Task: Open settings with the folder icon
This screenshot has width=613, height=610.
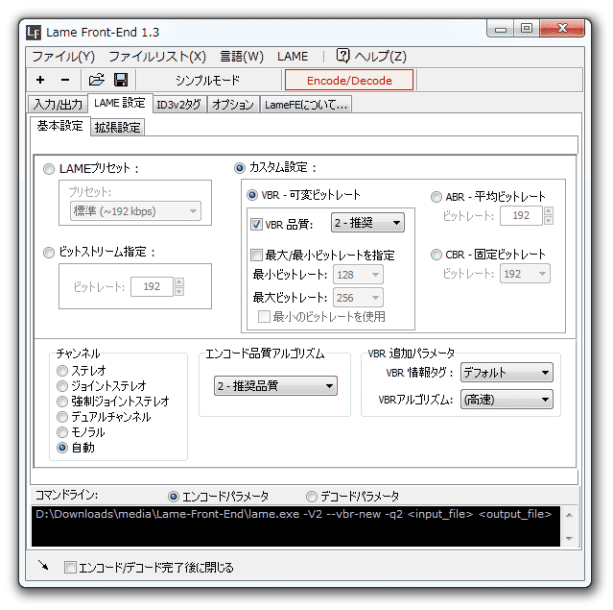Action: click(x=96, y=80)
